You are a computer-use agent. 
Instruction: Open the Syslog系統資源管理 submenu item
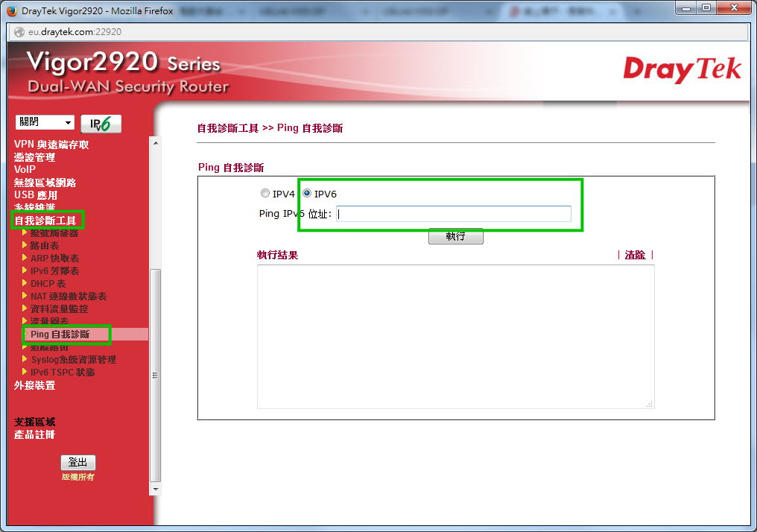[73, 360]
